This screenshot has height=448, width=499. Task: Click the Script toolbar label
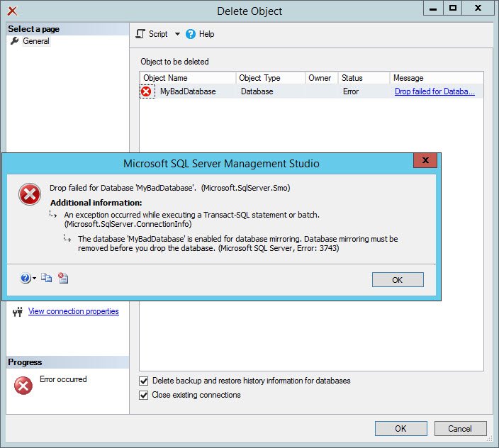(x=158, y=34)
